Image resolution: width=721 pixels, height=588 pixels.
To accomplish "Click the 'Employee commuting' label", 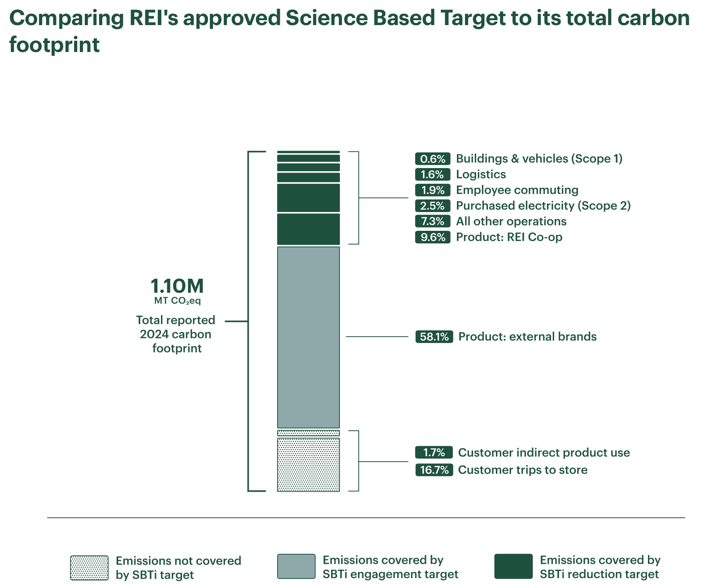I will tap(517, 190).
